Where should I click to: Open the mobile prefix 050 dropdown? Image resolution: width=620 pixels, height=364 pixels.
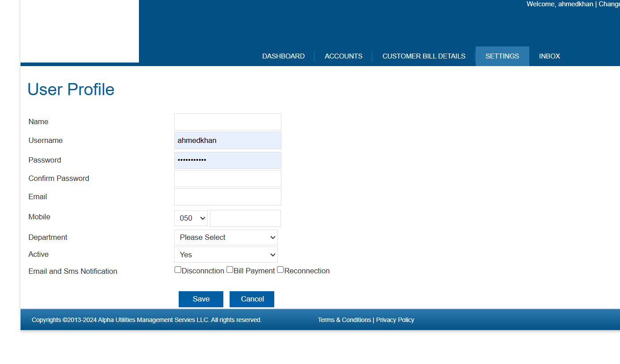tap(191, 218)
